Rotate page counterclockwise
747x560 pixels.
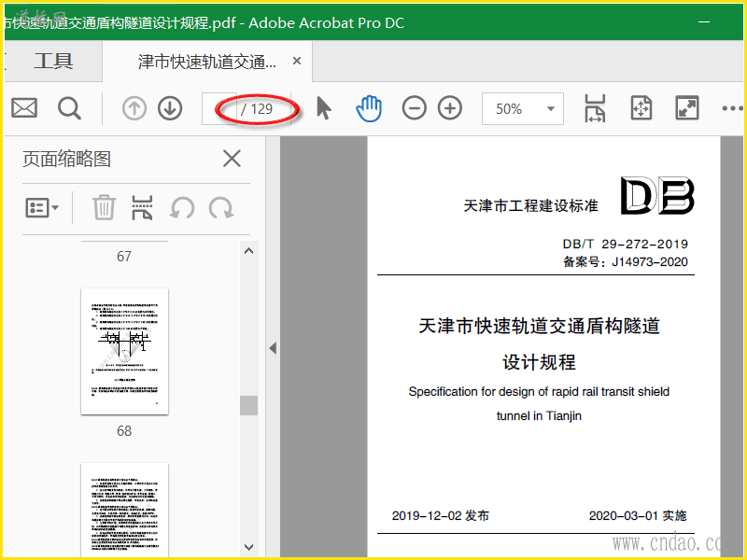pyautogui.click(x=182, y=208)
